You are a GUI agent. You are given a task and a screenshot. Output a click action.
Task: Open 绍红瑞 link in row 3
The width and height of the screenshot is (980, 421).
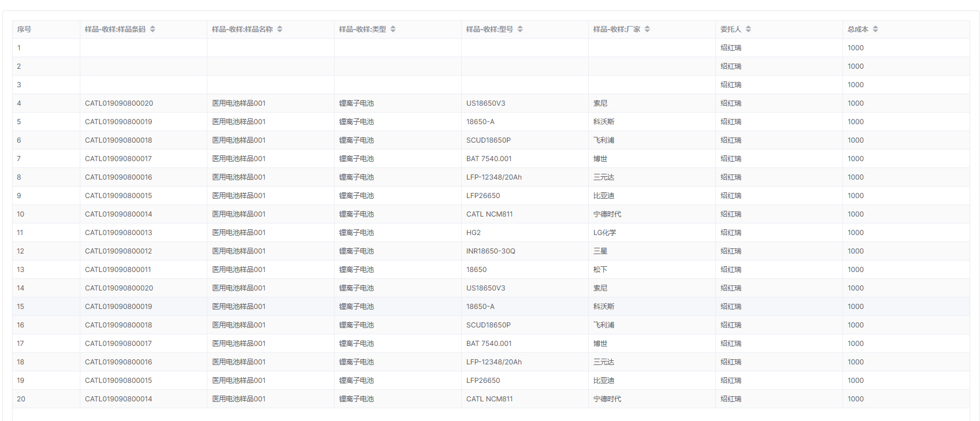pyautogui.click(x=731, y=85)
